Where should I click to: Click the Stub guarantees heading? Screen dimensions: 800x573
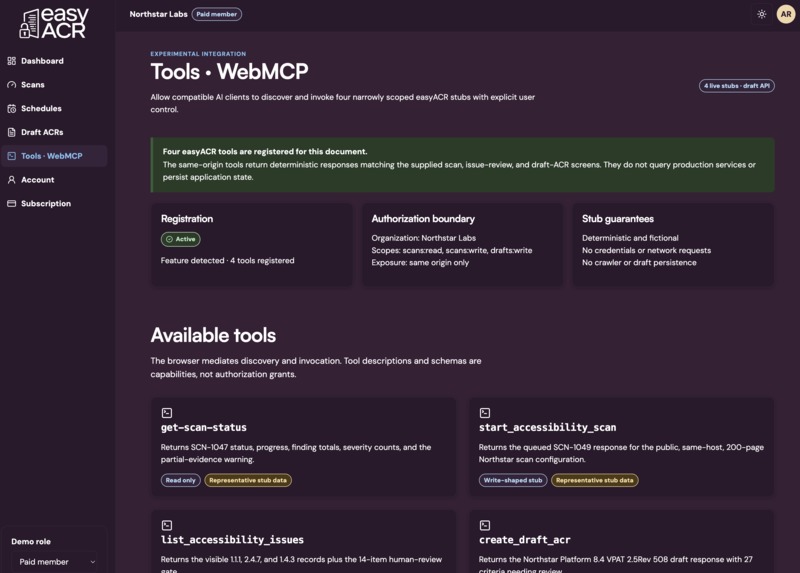[x=618, y=219]
